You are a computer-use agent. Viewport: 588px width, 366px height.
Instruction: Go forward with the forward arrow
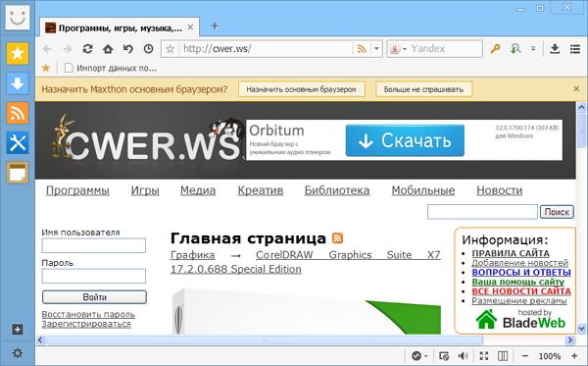click(68, 49)
